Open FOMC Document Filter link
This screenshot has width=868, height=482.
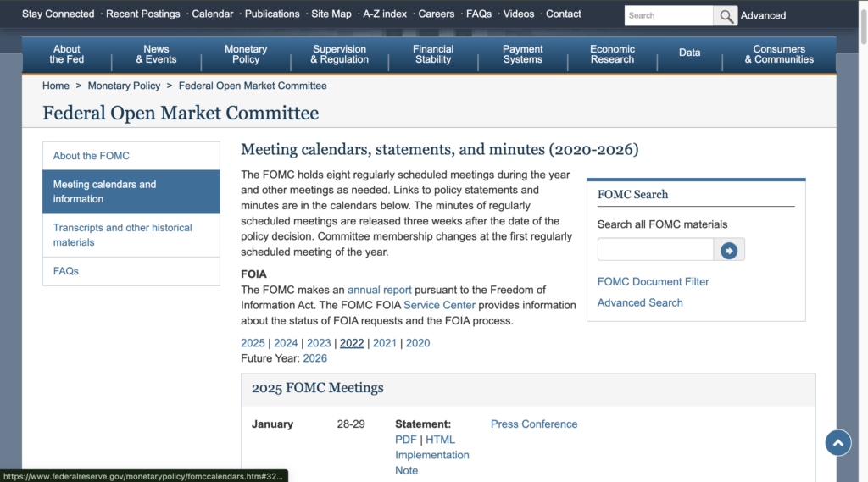click(654, 282)
